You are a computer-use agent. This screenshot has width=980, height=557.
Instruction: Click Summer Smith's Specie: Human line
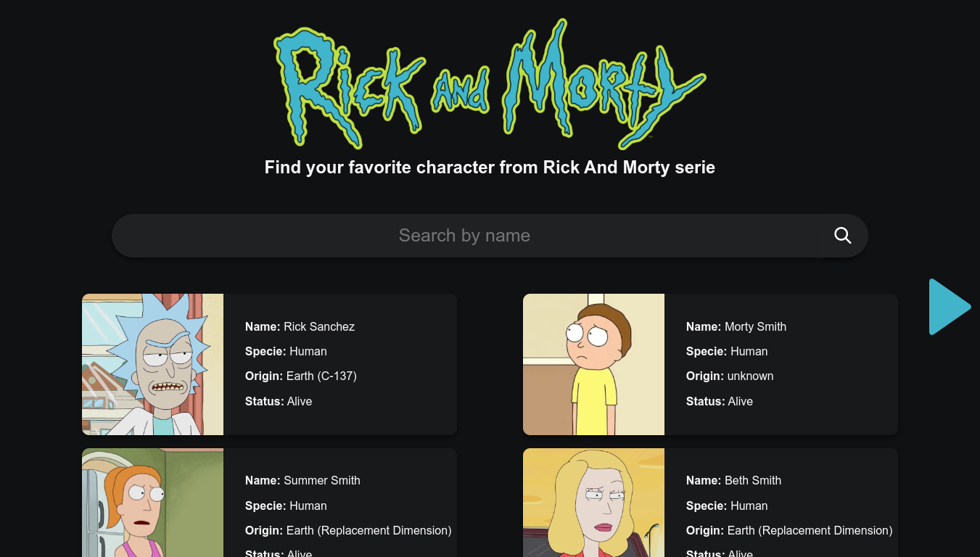(286, 506)
